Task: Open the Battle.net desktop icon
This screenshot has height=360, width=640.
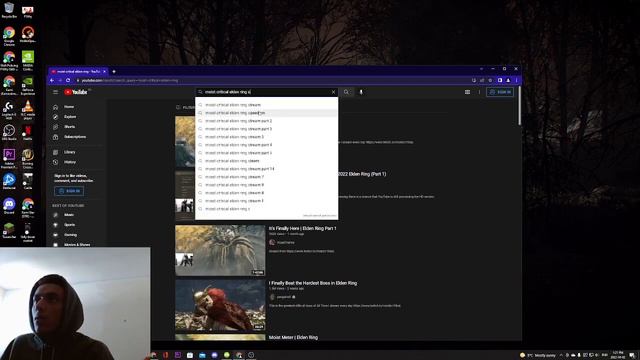Action: (9, 181)
